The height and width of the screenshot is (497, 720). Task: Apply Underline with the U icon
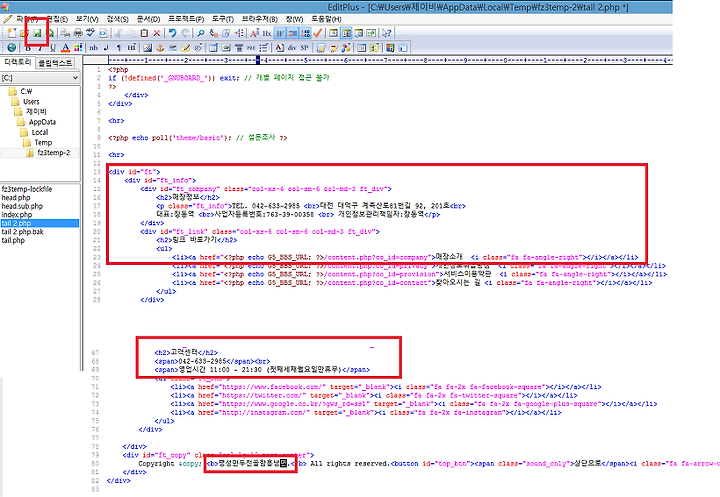pyautogui.click(x=53, y=47)
